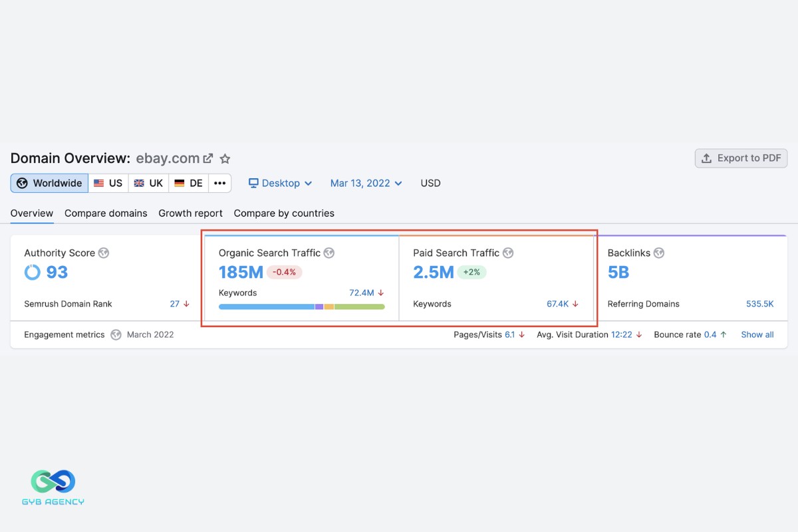Click green segment of organic keywords bar
This screenshot has width=798, height=532.
(x=360, y=307)
